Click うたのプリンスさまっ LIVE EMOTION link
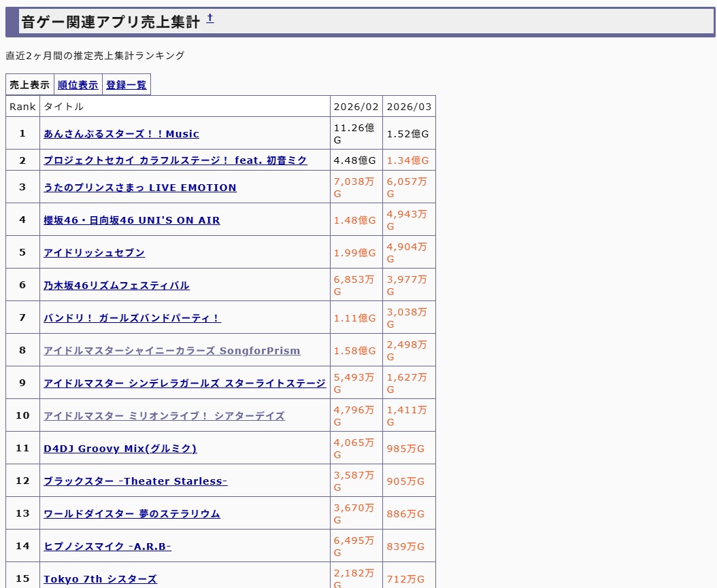717x588 pixels. 139,188
